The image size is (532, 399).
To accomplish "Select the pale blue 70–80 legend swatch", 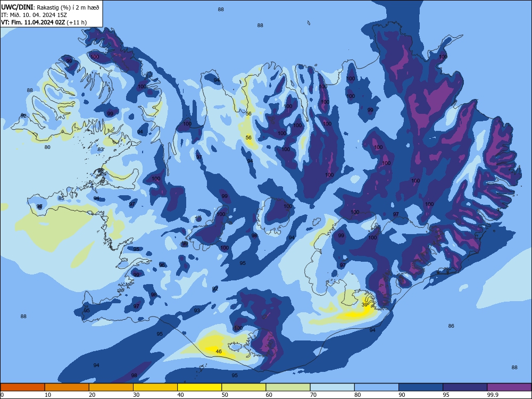I will 332,387.
